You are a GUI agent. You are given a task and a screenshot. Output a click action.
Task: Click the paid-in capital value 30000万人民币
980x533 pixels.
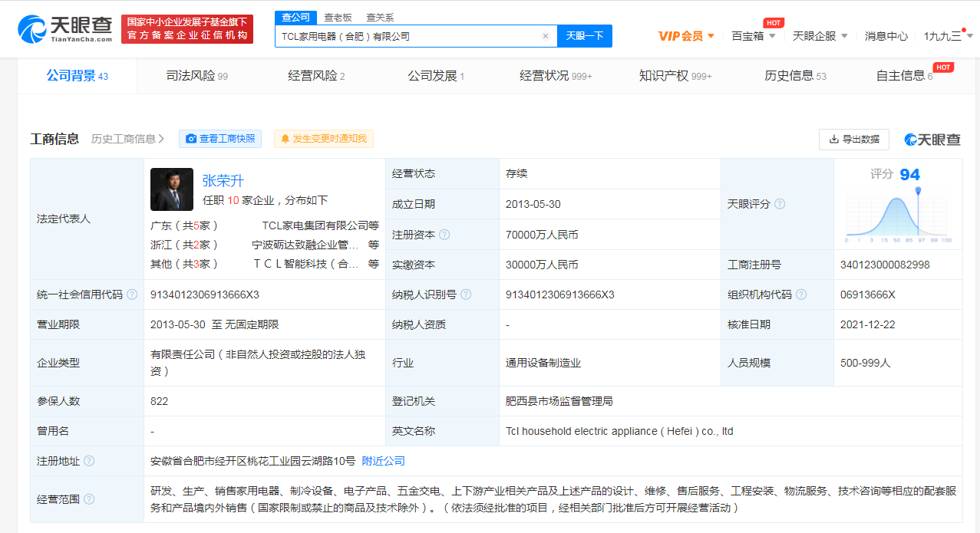[x=542, y=265]
